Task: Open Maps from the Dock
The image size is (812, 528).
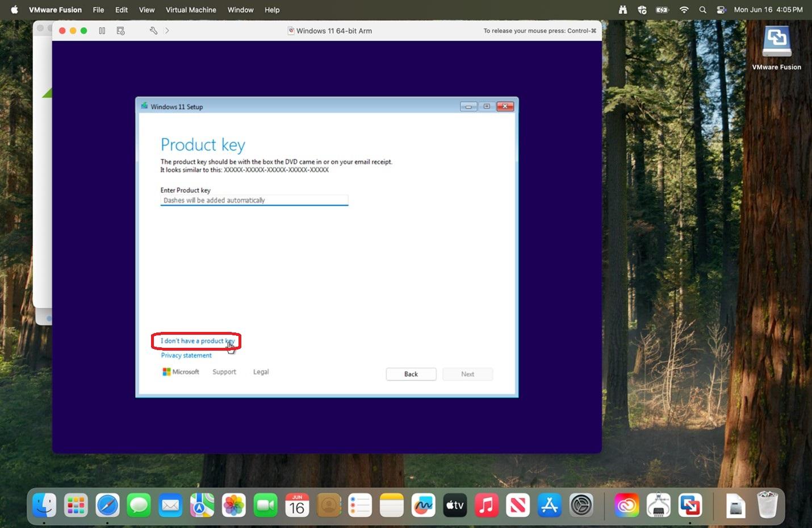Action: tap(202, 505)
